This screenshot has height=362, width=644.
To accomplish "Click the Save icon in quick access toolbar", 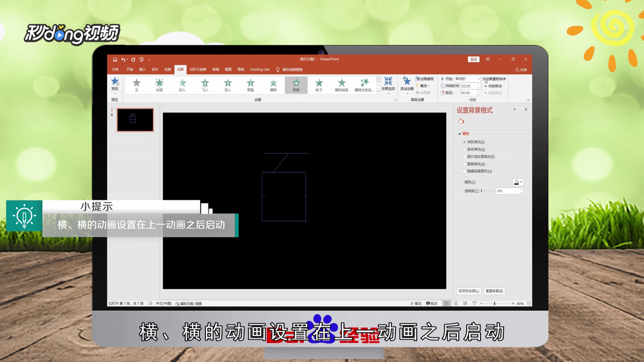I will point(115,59).
